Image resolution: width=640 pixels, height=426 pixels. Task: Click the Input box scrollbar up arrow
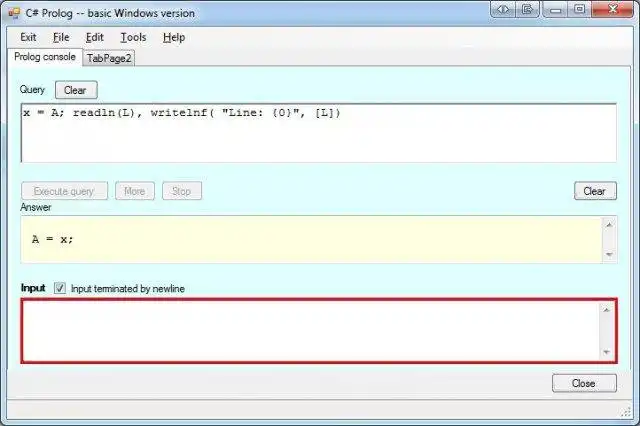[607, 310]
